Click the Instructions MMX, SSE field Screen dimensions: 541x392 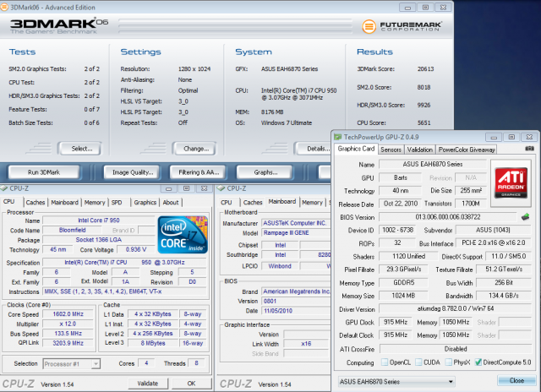[x=125, y=291]
